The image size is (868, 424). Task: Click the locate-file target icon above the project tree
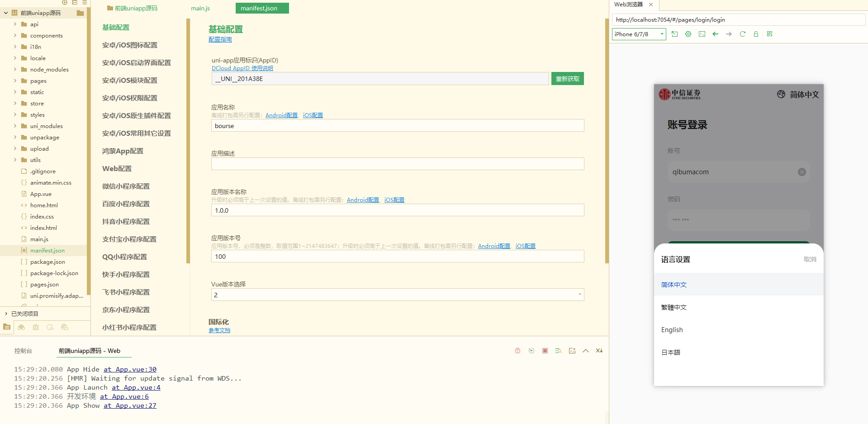tap(65, 2)
